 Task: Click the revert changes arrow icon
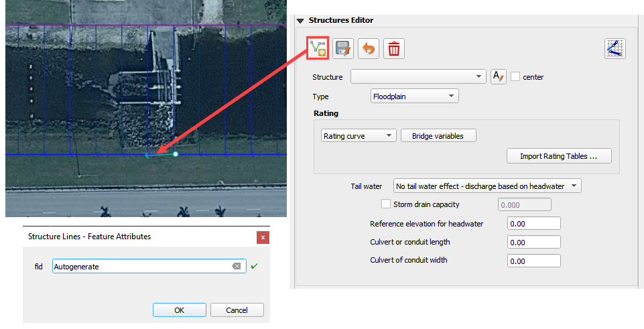[369, 48]
